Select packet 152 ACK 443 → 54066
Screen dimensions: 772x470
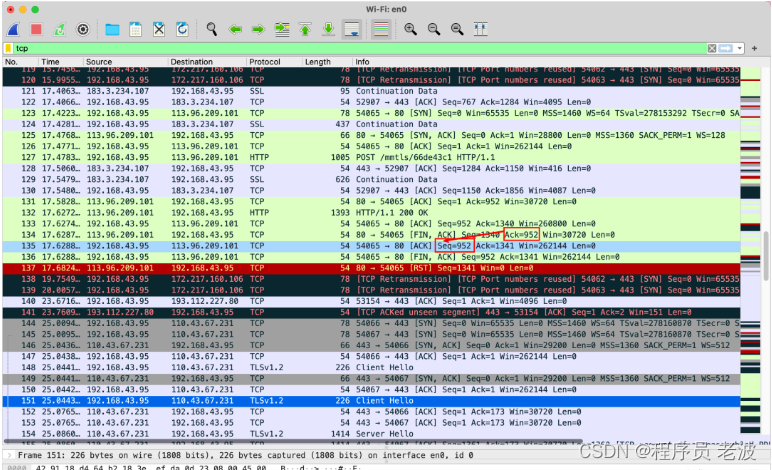(x=371, y=412)
